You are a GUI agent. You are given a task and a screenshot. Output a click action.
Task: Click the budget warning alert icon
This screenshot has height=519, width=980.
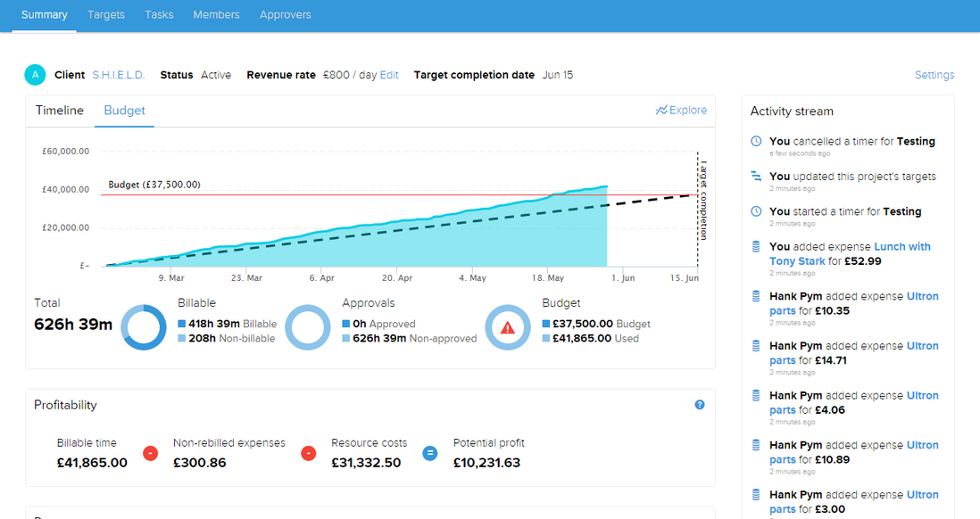[x=508, y=327]
